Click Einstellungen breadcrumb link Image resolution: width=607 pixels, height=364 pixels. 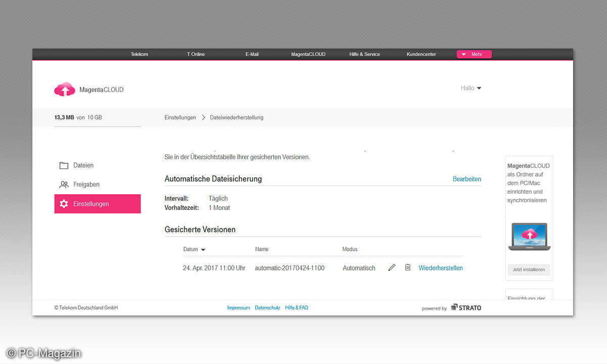[180, 117]
